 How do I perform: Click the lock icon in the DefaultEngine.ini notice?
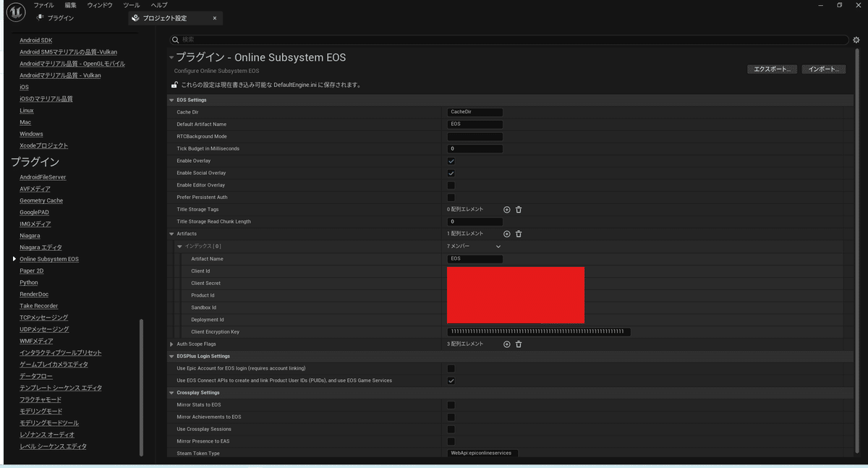(174, 85)
